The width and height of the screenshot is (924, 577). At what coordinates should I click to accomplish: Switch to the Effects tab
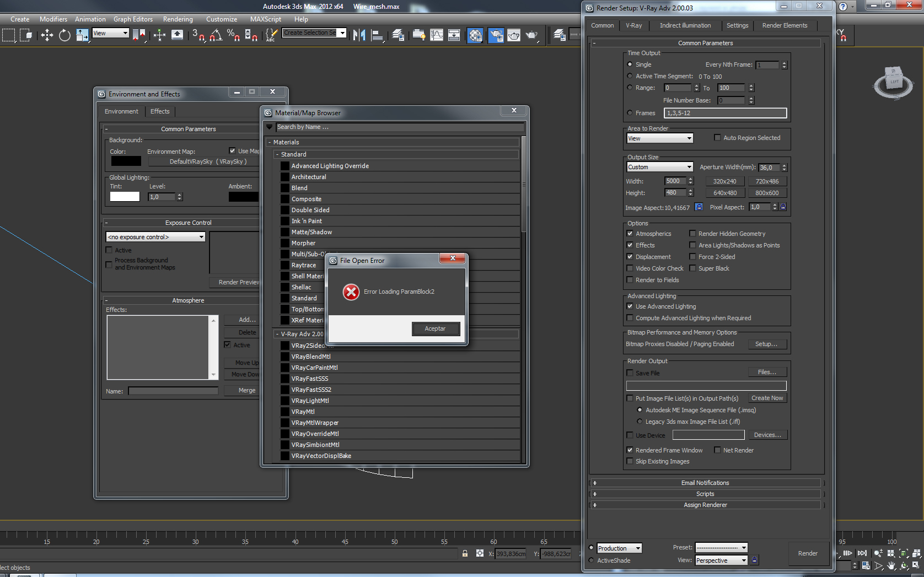point(160,111)
